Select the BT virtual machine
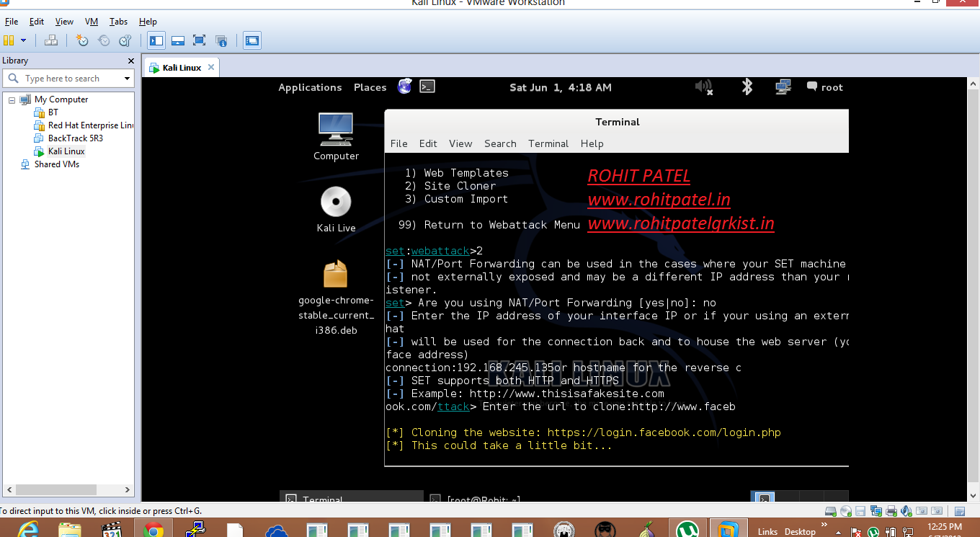This screenshot has height=537, width=980. [53, 112]
